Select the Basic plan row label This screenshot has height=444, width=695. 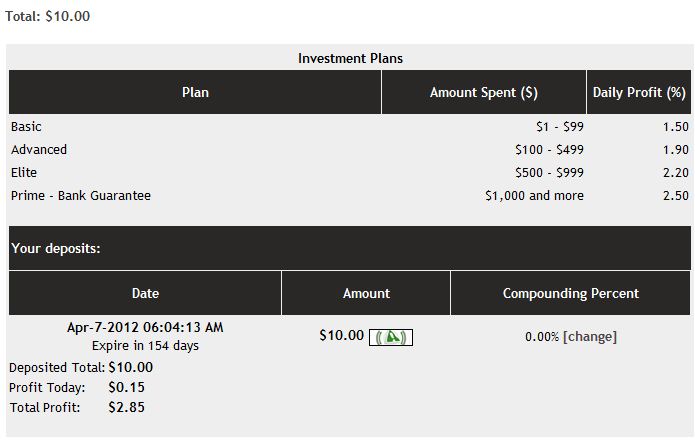pyautogui.click(x=26, y=127)
